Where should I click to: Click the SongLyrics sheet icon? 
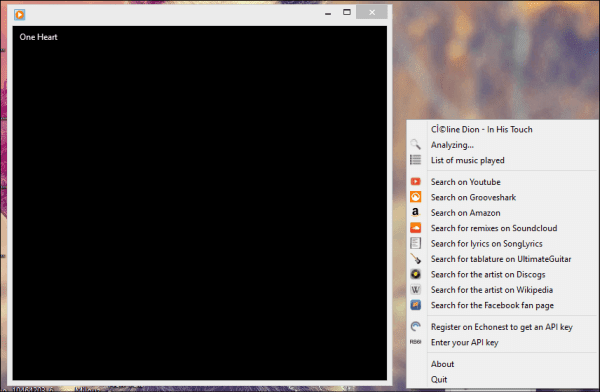click(x=416, y=243)
